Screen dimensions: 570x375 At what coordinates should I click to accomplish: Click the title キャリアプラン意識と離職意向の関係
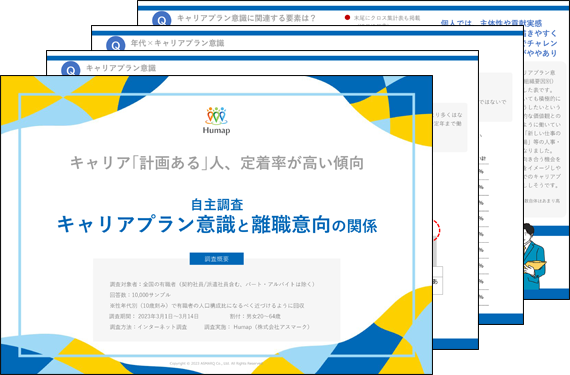tap(217, 225)
